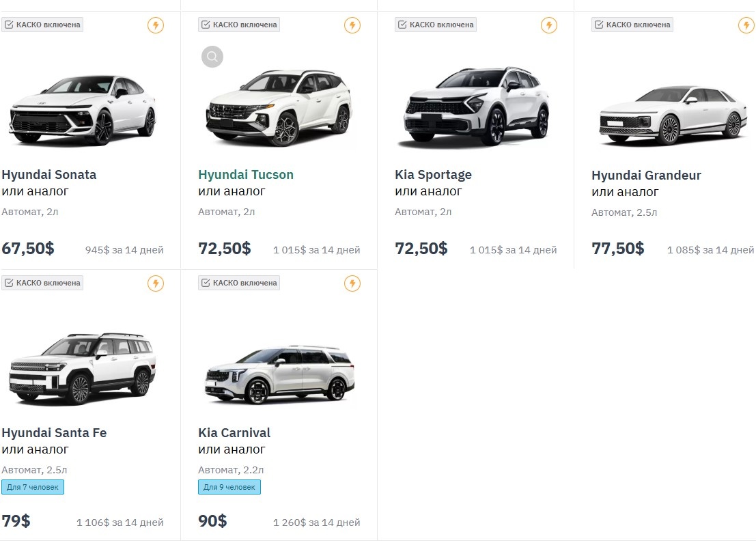Click the Hyundai Grandeur vehicle name
756x543 pixels.
[x=646, y=175]
